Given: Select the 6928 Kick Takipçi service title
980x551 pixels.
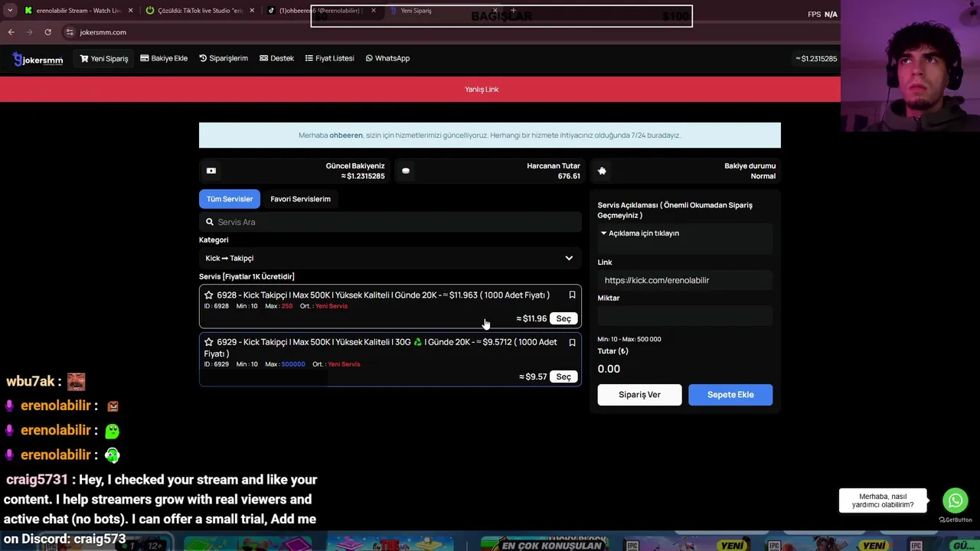Looking at the screenshot, I should pyautogui.click(x=383, y=295).
